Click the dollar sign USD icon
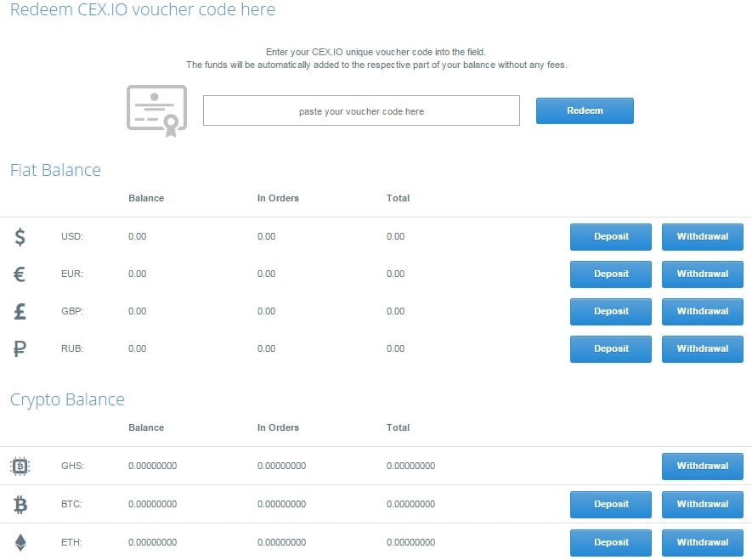Image resolution: width=752 pixels, height=560 pixels. coord(20,237)
